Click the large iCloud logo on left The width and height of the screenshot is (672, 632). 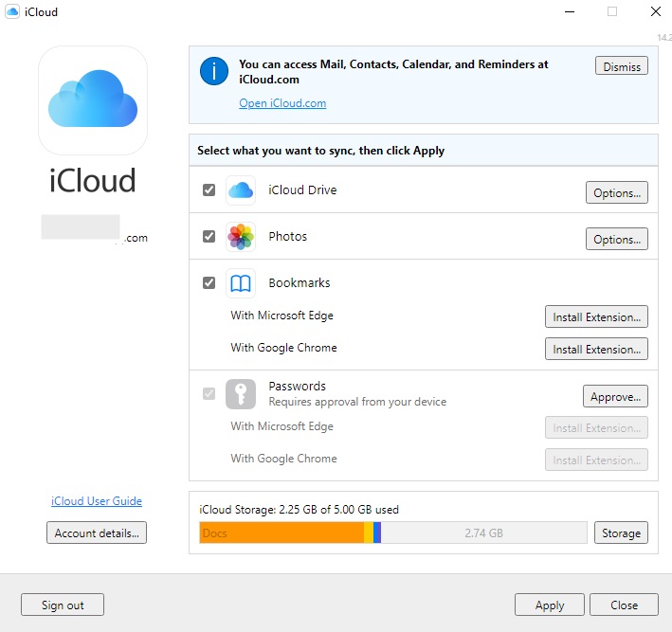(93, 100)
